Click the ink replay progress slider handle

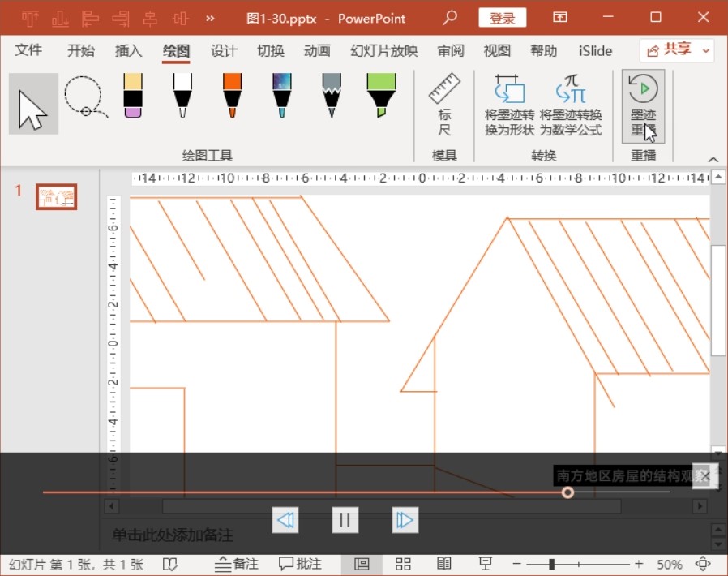click(567, 492)
